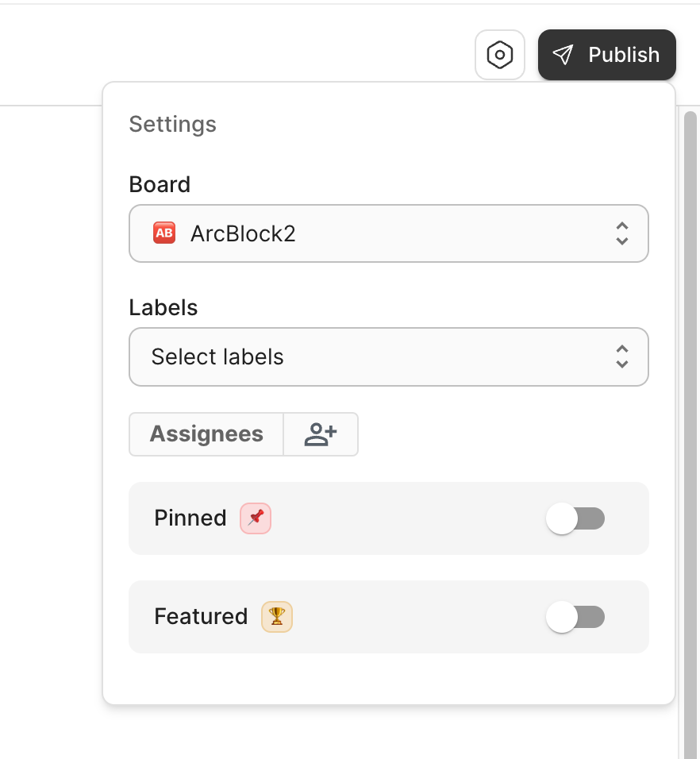The width and height of the screenshot is (700, 759).
Task: Expand the Select labels dropdown
Action: pyautogui.click(x=388, y=356)
